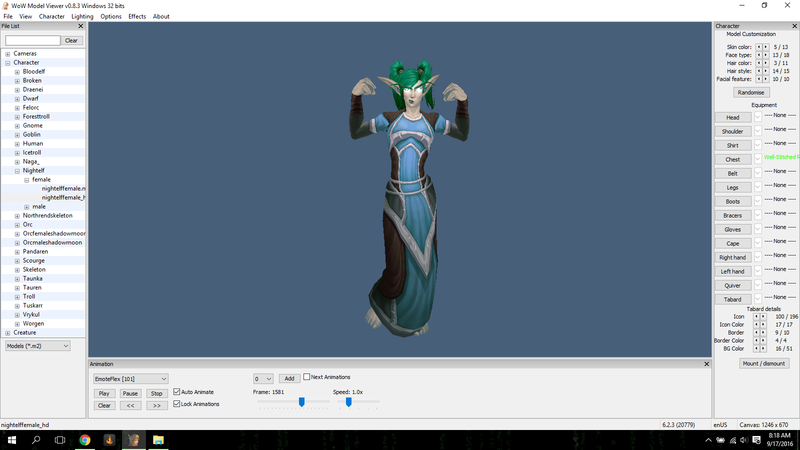Click Add animation button
Image resolution: width=800 pixels, height=450 pixels.
coord(289,378)
